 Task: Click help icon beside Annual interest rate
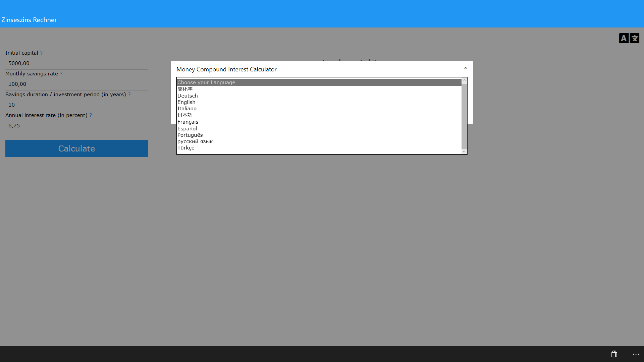[x=91, y=115]
